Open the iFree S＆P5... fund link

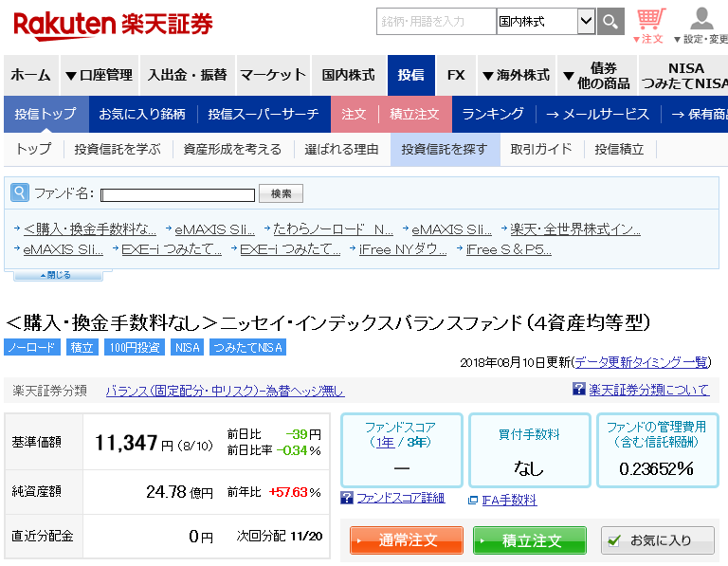point(509,249)
